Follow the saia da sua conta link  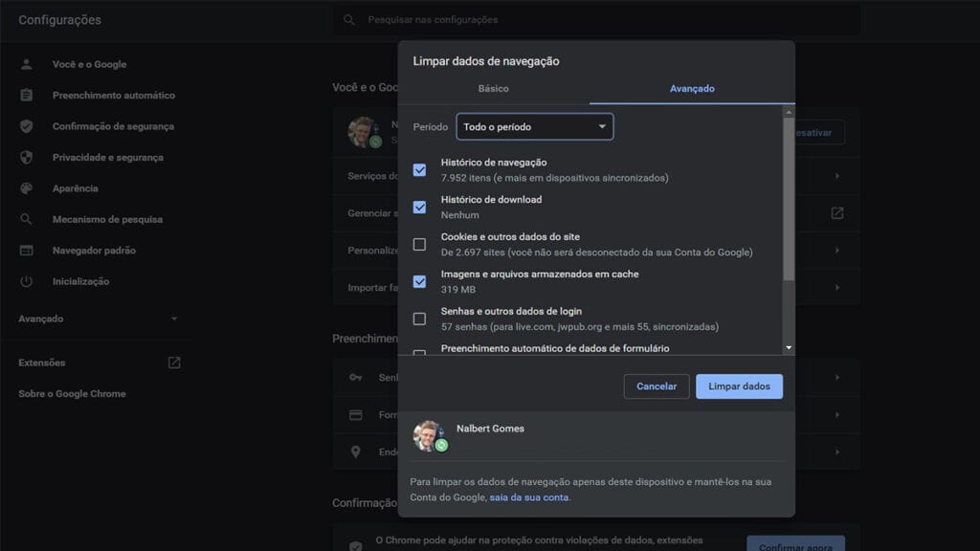click(528, 497)
